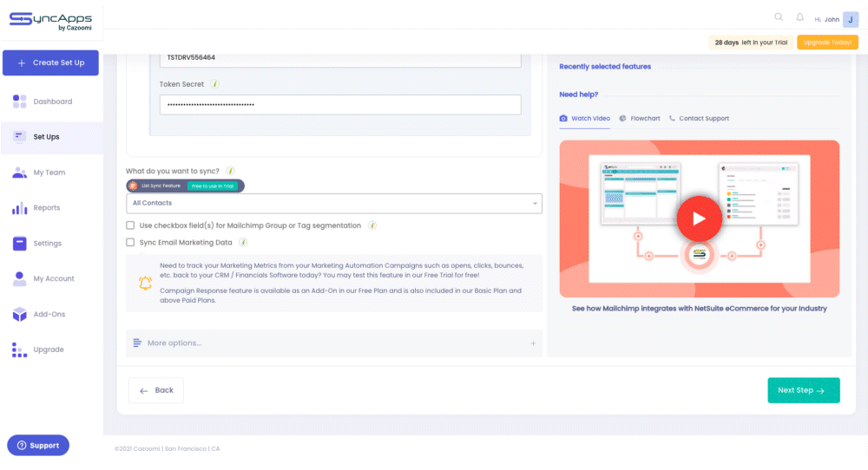Open Add-Ons menu item
The width and height of the screenshot is (868, 470).
pyautogui.click(x=51, y=314)
